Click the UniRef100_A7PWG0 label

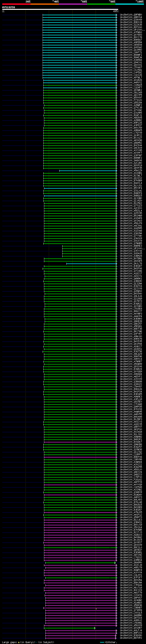(131, 32)
